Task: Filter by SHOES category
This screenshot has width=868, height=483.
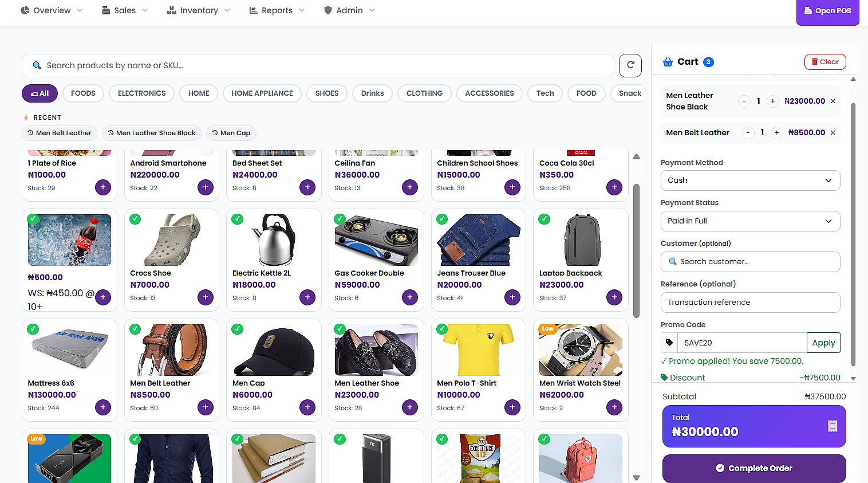Action: (327, 93)
